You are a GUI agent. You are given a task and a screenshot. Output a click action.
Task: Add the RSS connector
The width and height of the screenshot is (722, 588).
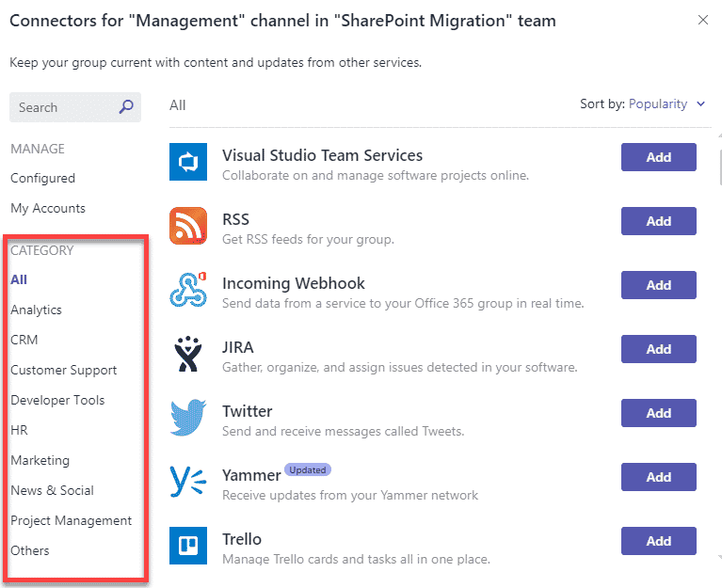click(658, 221)
